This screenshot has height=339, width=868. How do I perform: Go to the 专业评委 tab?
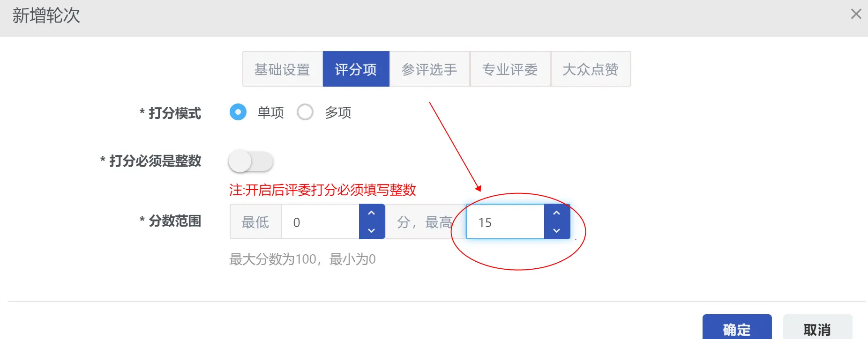coord(510,69)
